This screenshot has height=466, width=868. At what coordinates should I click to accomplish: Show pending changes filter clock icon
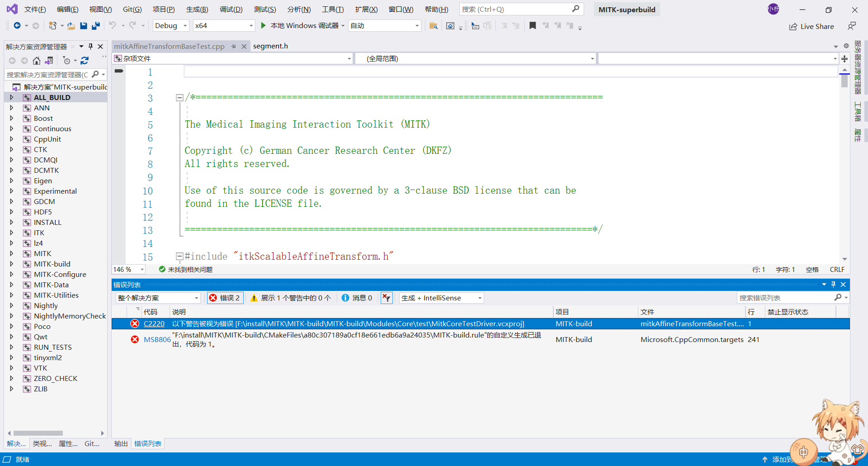click(67, 61)
